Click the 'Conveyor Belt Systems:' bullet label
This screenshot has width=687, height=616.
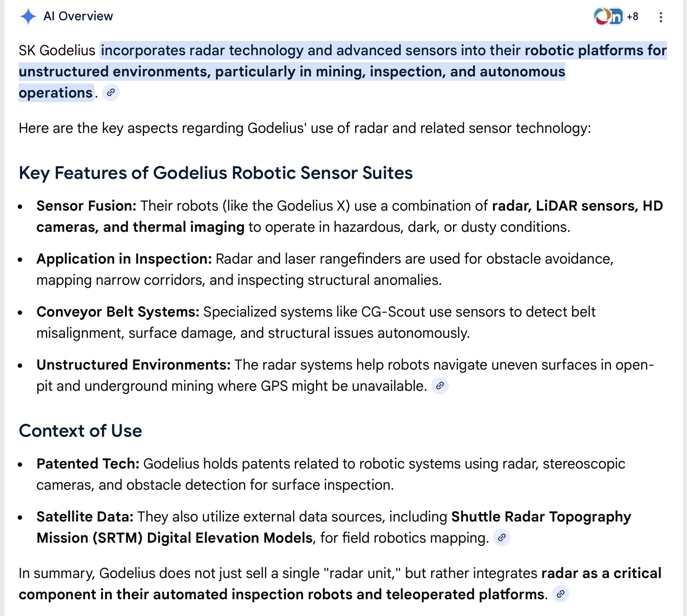point(118,312)
